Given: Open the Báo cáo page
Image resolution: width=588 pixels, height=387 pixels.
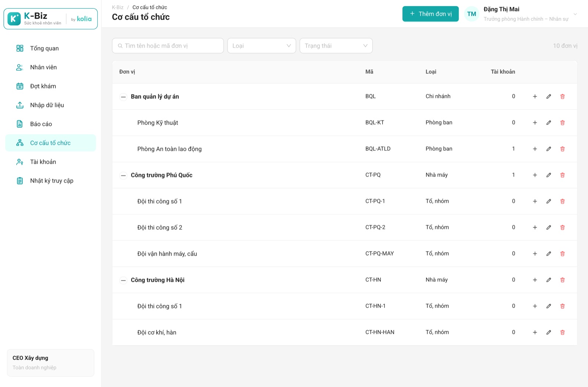Looking at the screenshot, I should coord(51,124).
